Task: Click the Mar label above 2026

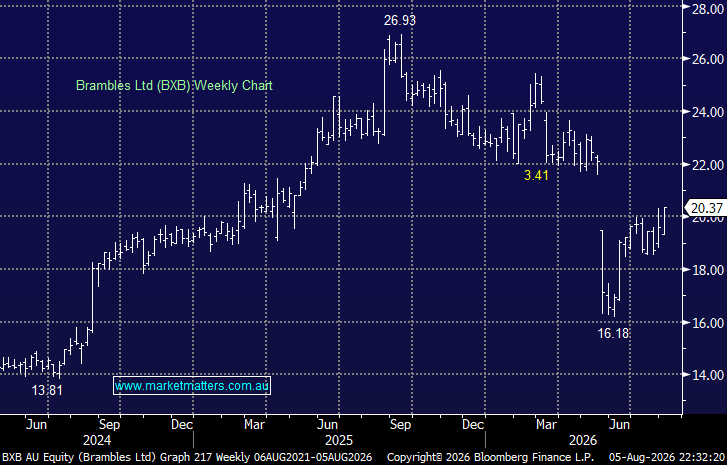Action: [x=546, y=424]
